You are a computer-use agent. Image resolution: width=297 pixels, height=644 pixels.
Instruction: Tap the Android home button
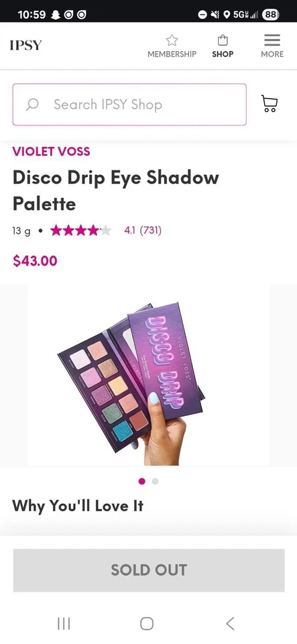(x=147, y=623)
